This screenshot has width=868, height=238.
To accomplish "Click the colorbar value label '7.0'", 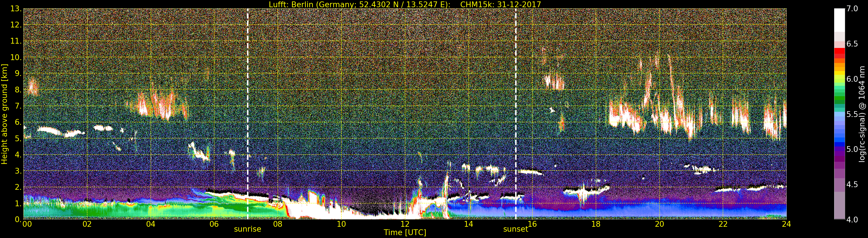I will click(x=852, y=9).
